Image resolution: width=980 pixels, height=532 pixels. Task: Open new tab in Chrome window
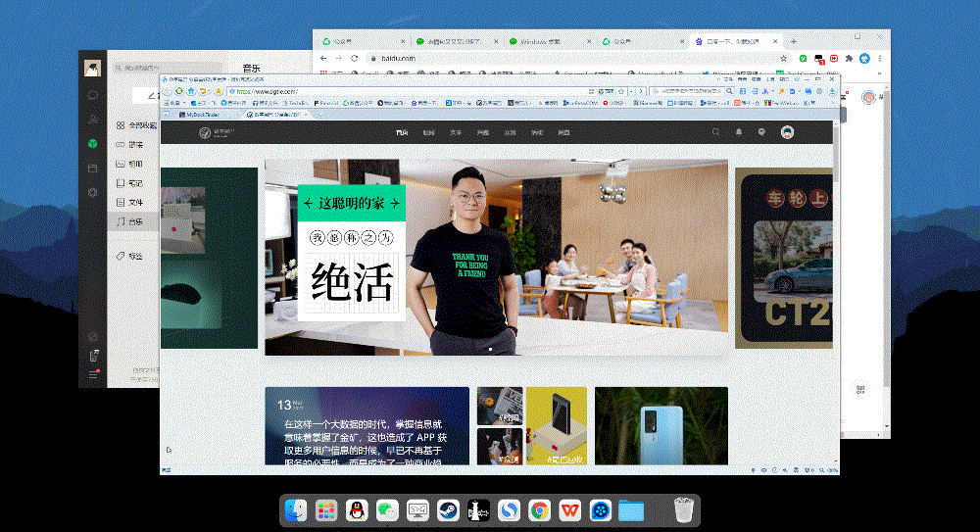pos(794,41)
